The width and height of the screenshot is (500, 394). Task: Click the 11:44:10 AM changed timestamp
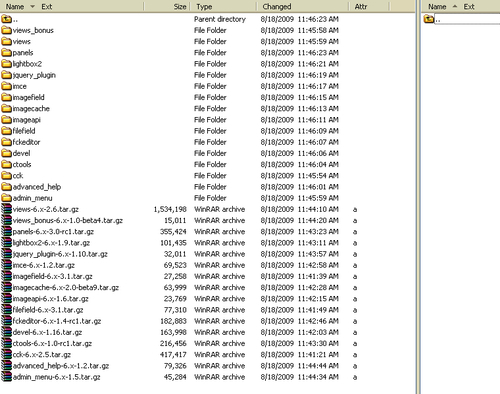(318, 209)
